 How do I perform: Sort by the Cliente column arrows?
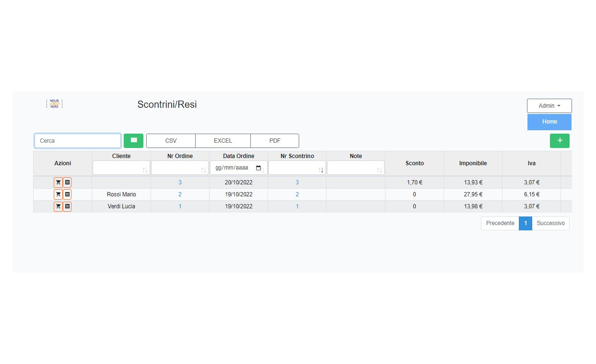145,170
